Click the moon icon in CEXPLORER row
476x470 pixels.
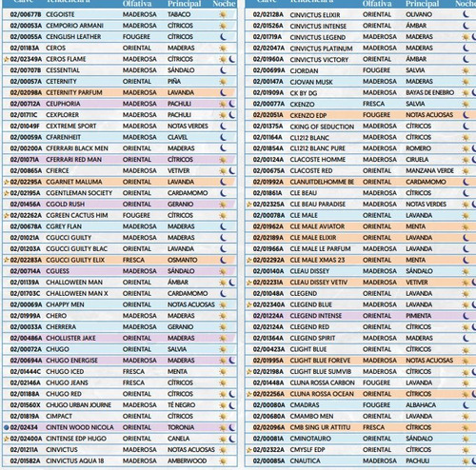click(x=232, y=115)
